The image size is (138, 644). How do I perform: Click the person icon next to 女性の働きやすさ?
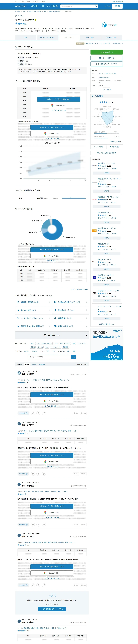(55, 310)
